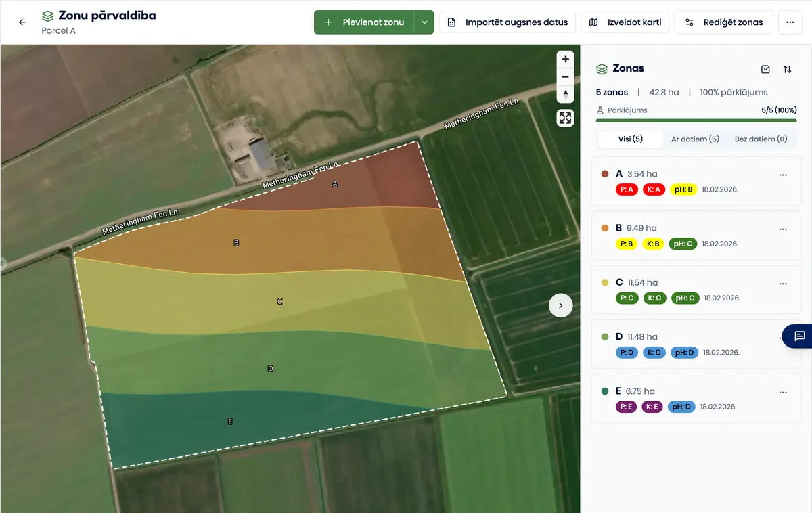Click the P: E tag in zone E
Viewport: 812px width, 513px height.
click(x=626, y=407)
